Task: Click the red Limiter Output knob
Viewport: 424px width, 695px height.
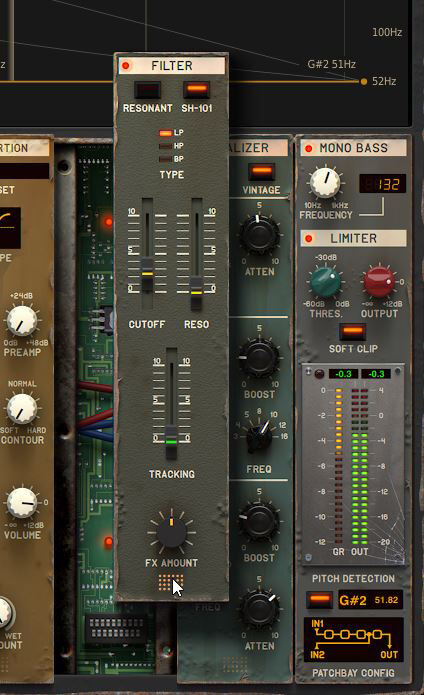Action: (379, 281)
